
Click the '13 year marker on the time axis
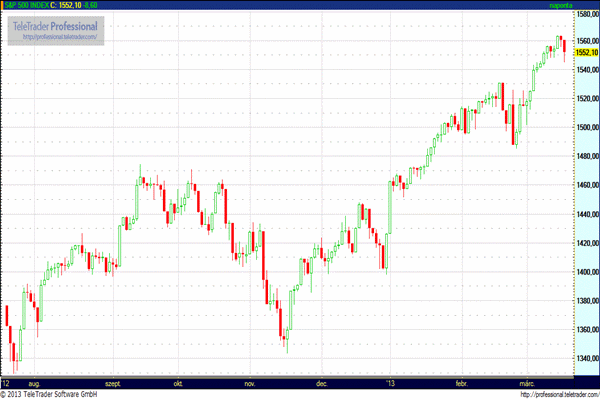click(391, 382)
